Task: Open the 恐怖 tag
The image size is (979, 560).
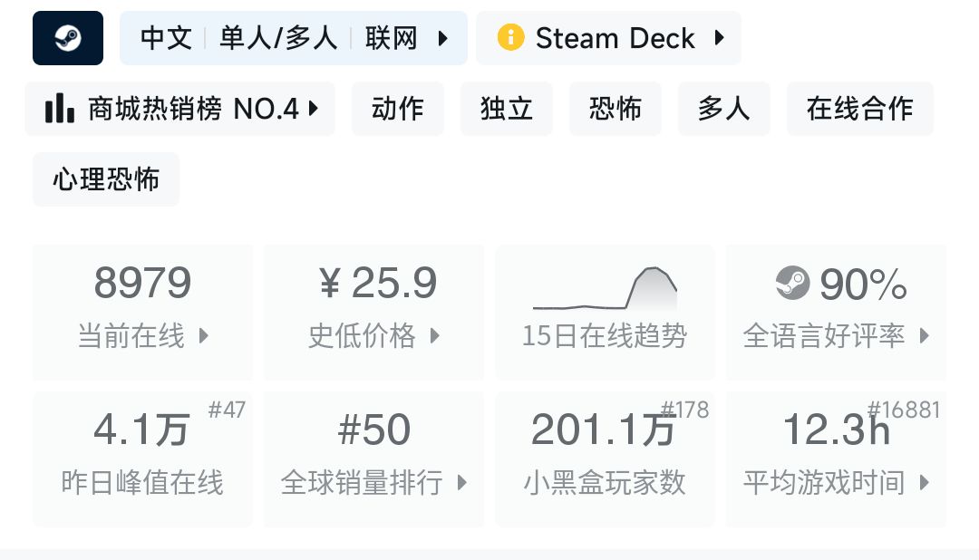Action: pos(616,109)
